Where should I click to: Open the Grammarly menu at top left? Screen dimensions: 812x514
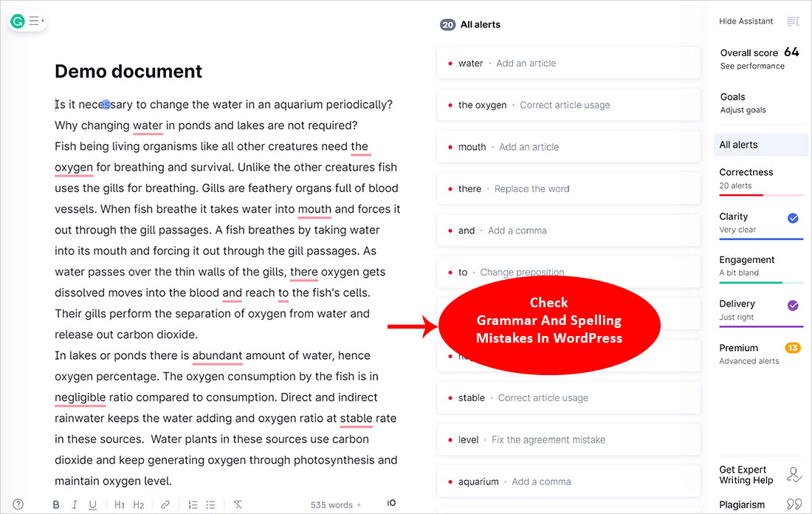28,21
